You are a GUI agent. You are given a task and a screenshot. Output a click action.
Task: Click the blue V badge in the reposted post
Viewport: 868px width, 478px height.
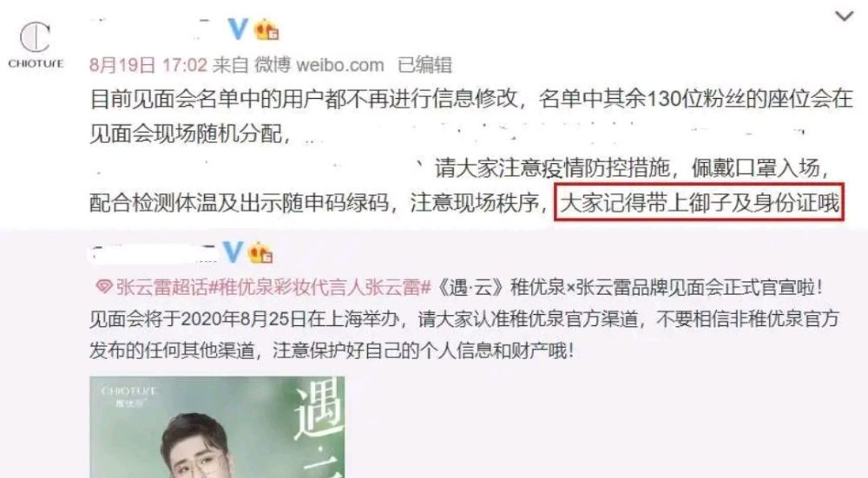coord(233,252)
